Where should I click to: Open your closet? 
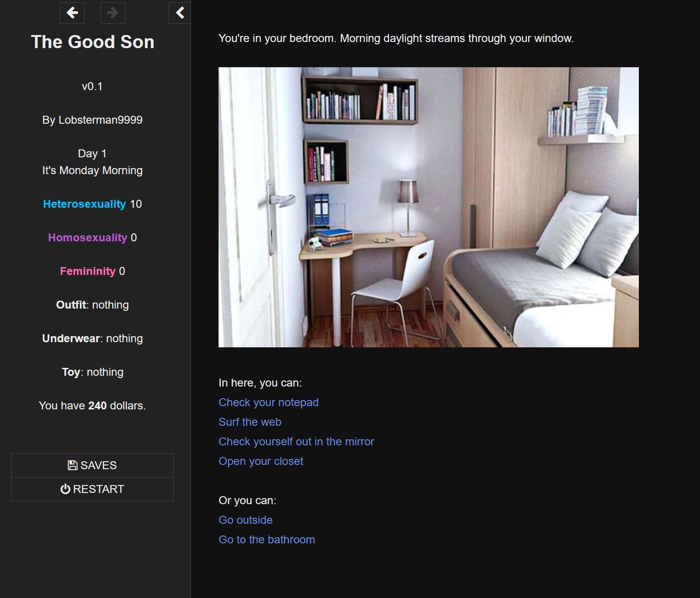(261, 461)
